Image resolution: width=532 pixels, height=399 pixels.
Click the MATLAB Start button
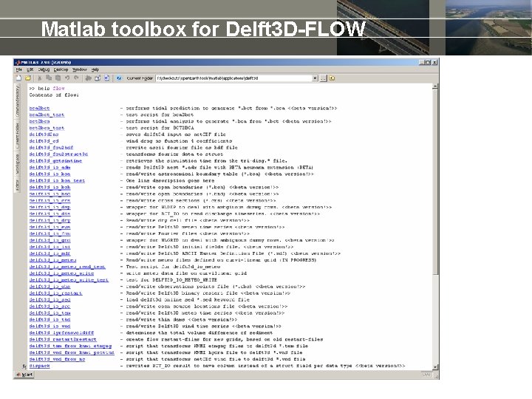point(24,375)
